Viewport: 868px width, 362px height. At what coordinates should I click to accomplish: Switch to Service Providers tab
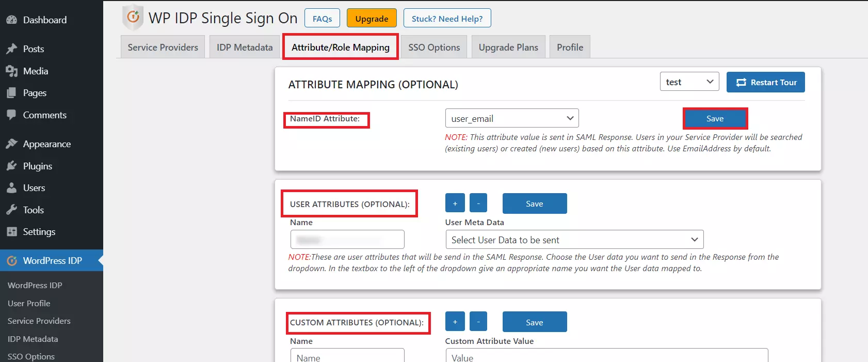(x=163, y=47)
